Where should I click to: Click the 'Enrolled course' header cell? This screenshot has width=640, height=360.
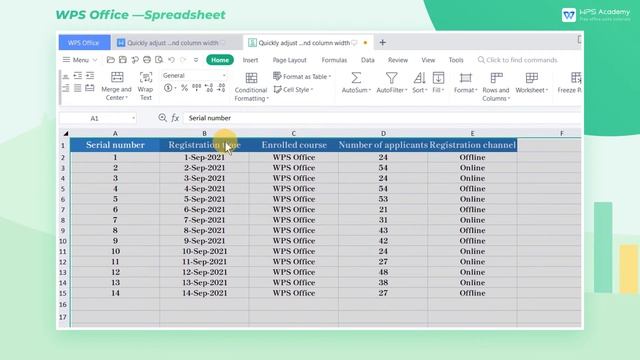click(293, 145)
